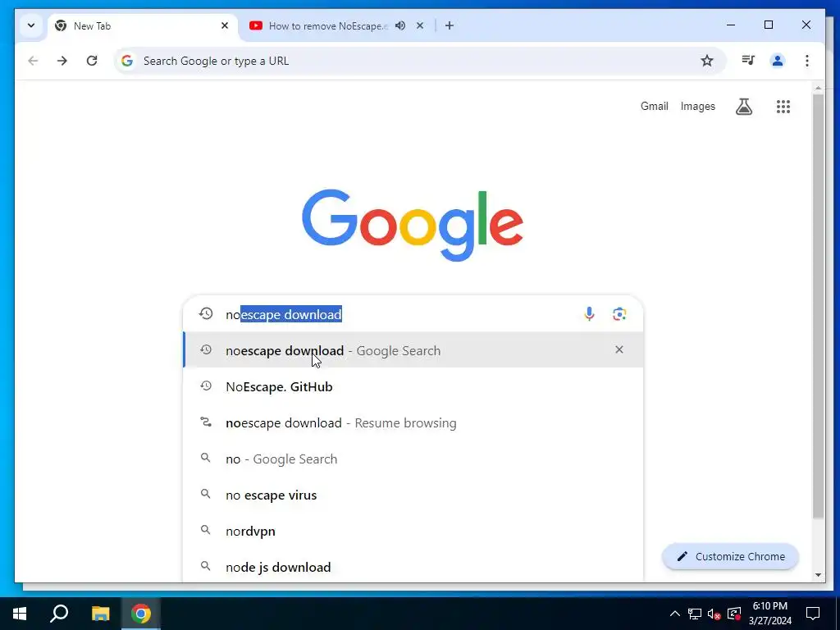Bookmark this tab with the star icon

(707, 61)
